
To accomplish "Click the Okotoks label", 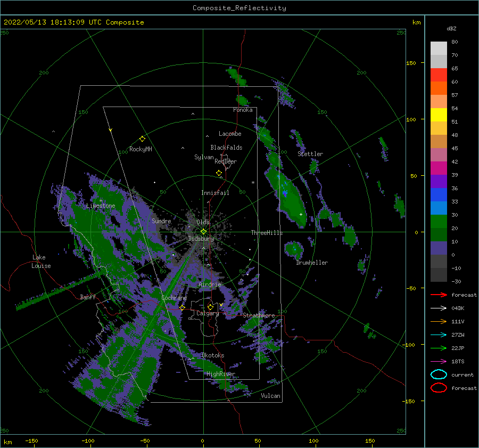I will point(213,355).
